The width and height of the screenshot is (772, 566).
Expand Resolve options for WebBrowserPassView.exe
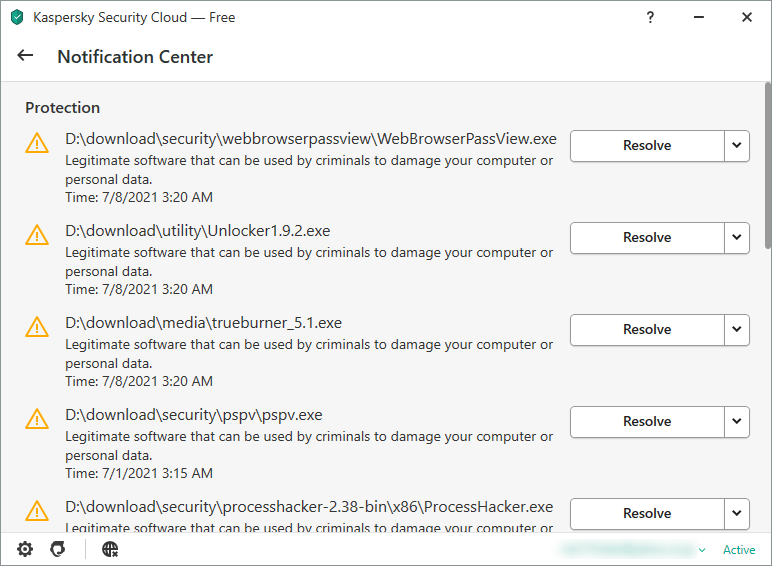[737, 146]
